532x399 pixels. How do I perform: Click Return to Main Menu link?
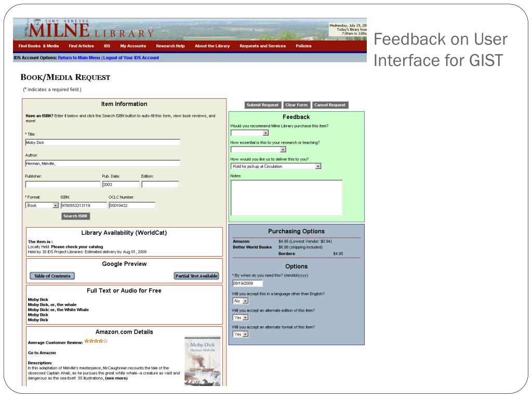point(79,58)
